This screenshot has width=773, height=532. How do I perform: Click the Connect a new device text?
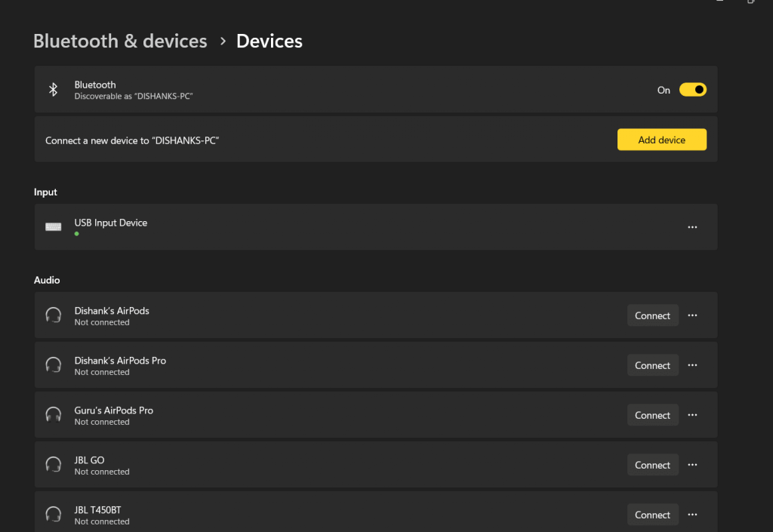[132, 140]
